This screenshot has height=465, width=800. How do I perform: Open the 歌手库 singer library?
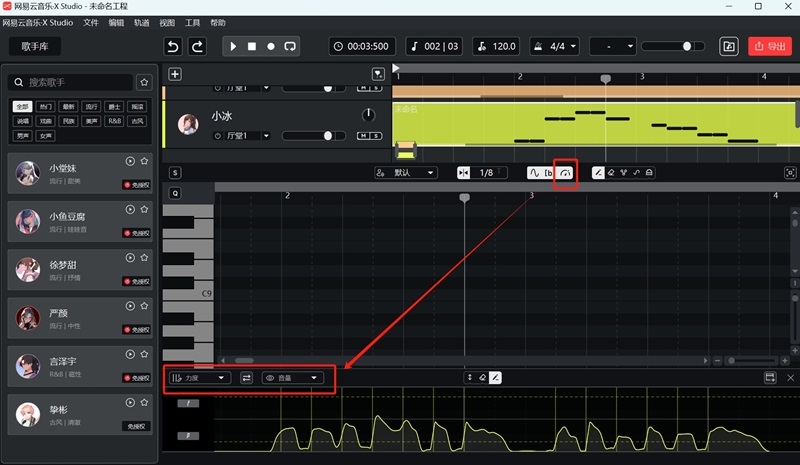pyautogui.click(x=35, y=46)
